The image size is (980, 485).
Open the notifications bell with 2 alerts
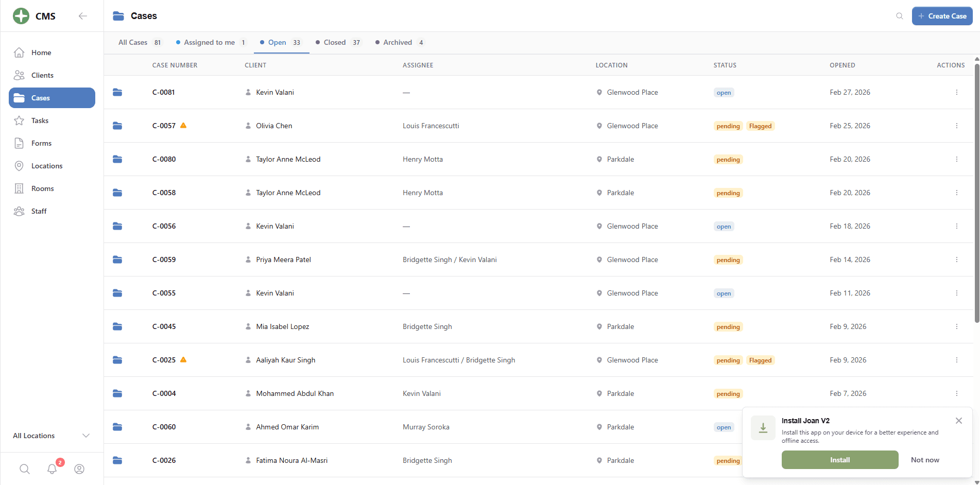[52, 469]
